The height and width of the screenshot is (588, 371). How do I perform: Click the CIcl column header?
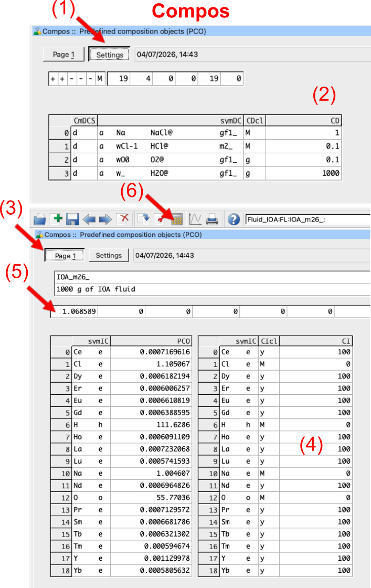tap(269, 341)
